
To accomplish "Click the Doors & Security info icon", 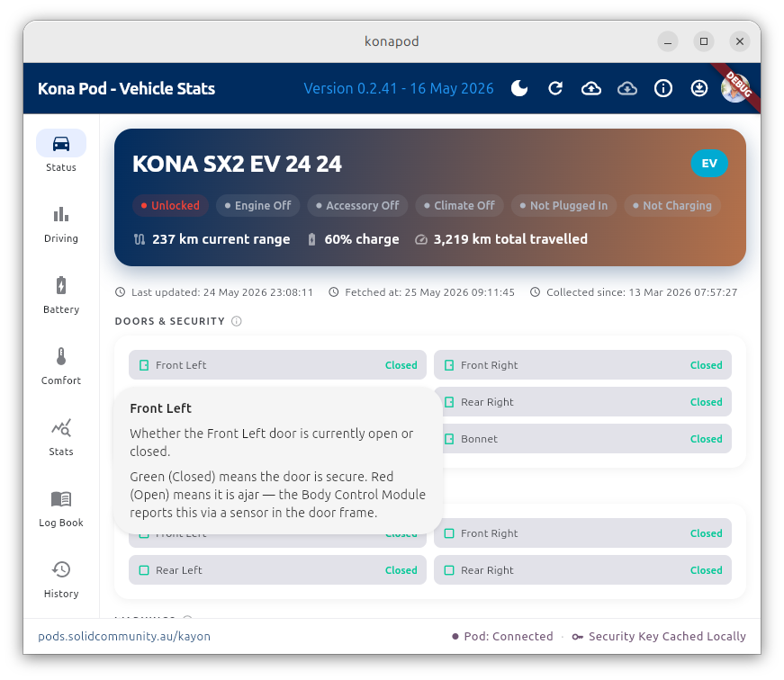I will (x=237, y=321).
